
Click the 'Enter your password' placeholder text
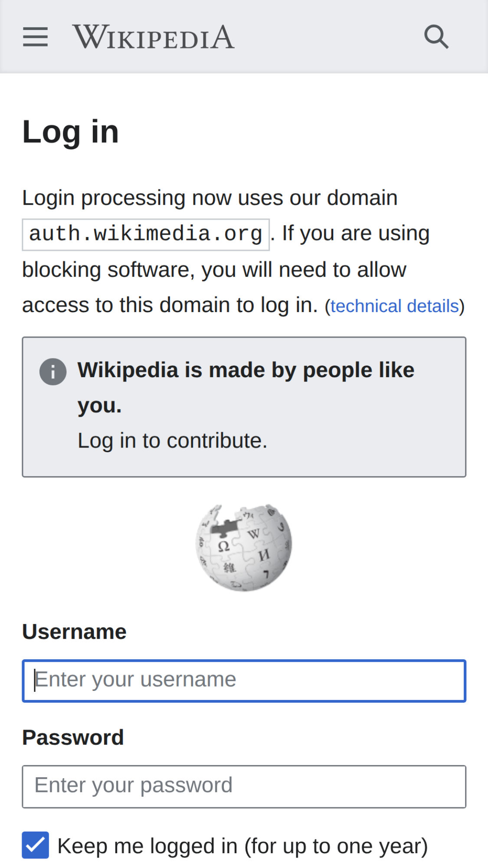coord(134,785)
